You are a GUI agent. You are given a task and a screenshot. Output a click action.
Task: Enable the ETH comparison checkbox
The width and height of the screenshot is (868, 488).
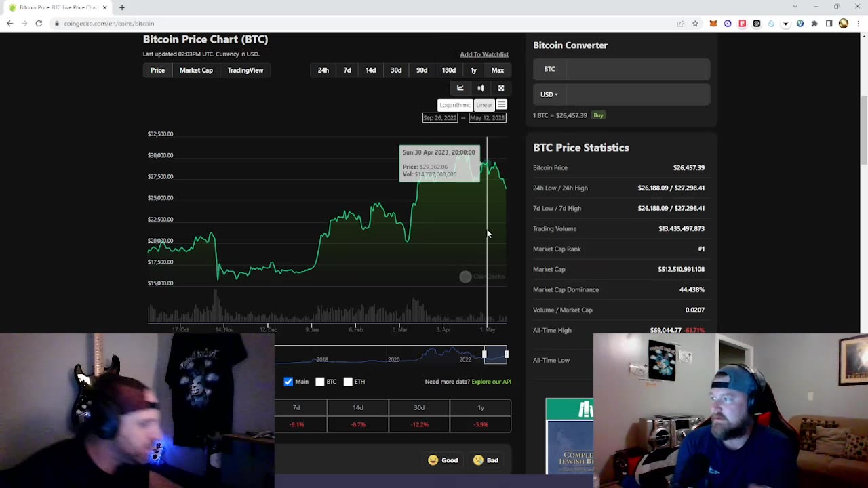348,382
